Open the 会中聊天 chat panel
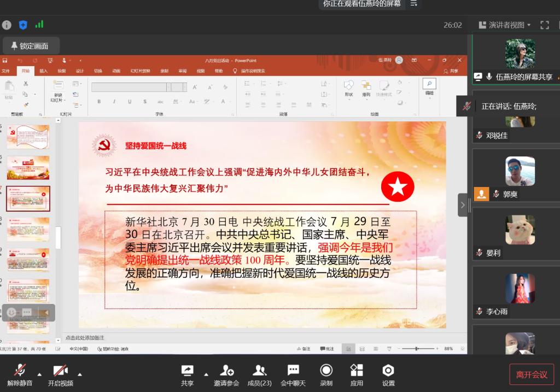The image size is (560, 392). click(x=293, y=375)
